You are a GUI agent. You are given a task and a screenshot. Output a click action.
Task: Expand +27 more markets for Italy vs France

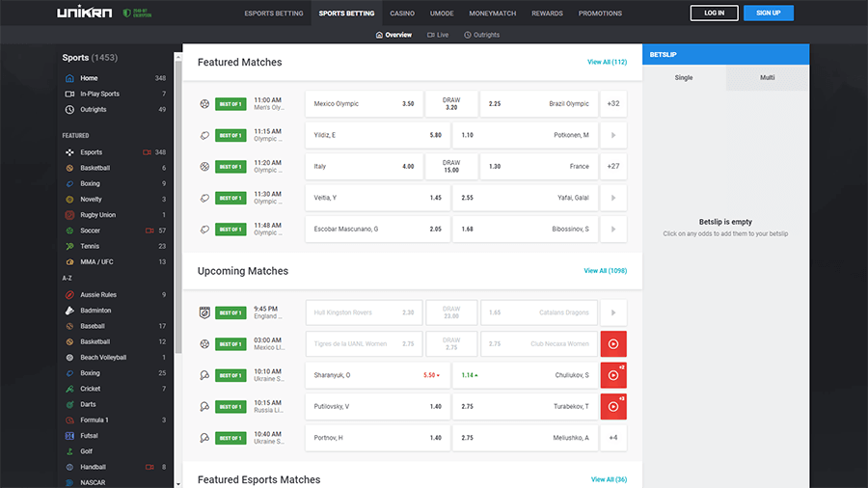[x=613, y=167]
